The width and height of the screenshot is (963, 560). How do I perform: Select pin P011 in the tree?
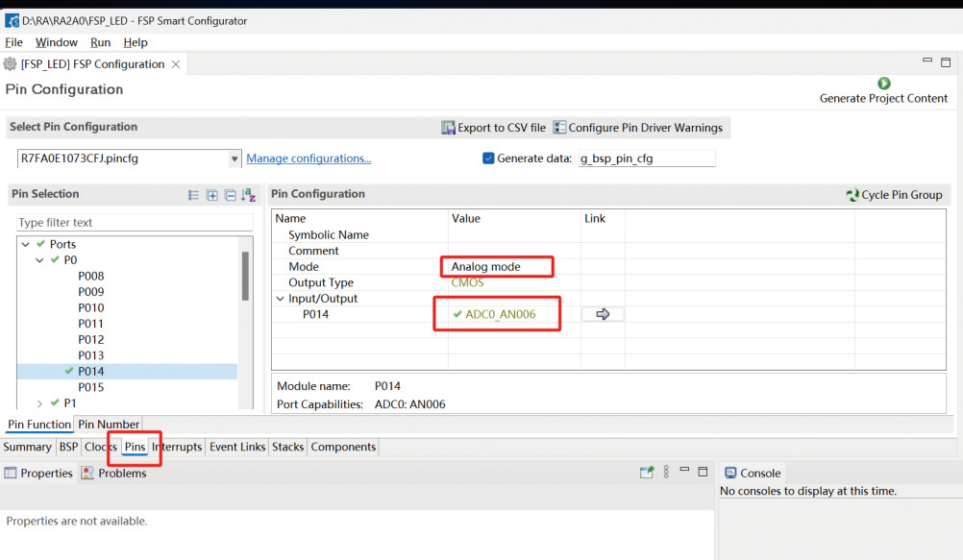pyautogui.click(x=91, y=324)
